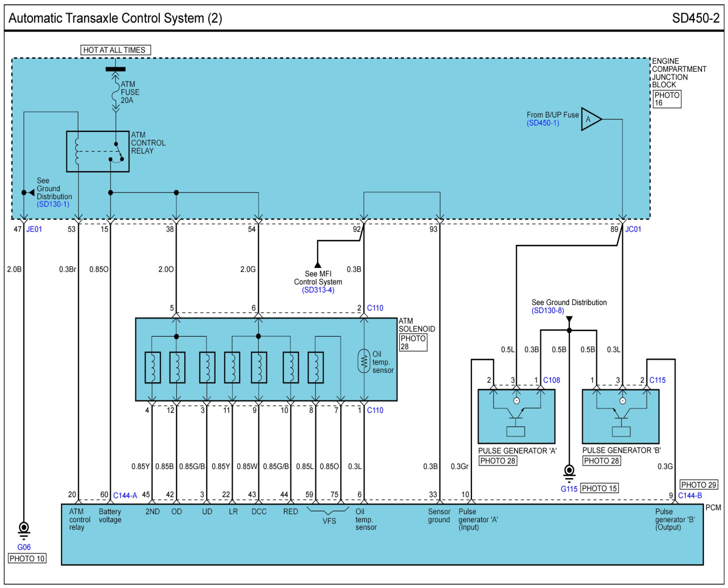This screenshot has height=588, width=728.
Task: Click the SD450-1 blue reference link
Action: point(543,123)
